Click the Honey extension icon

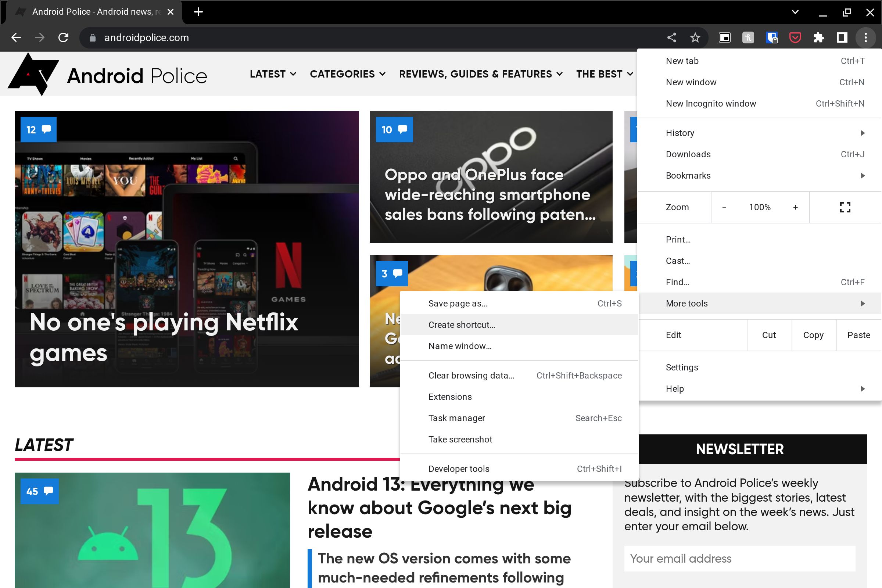pos(747,37)
